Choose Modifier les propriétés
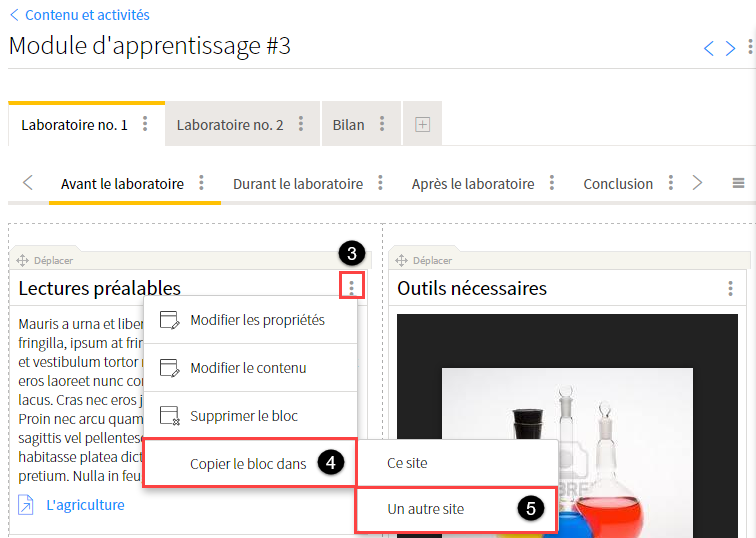 point(250,320)
